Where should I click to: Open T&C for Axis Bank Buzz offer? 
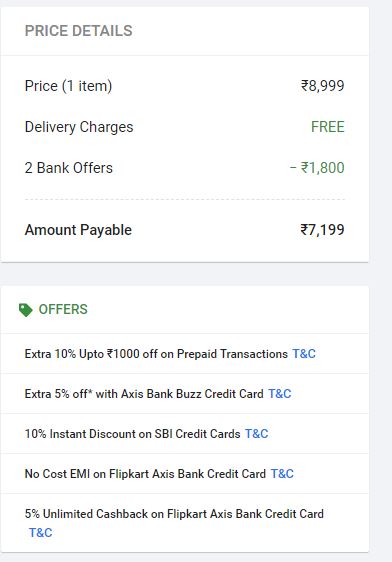click(279, 394)
